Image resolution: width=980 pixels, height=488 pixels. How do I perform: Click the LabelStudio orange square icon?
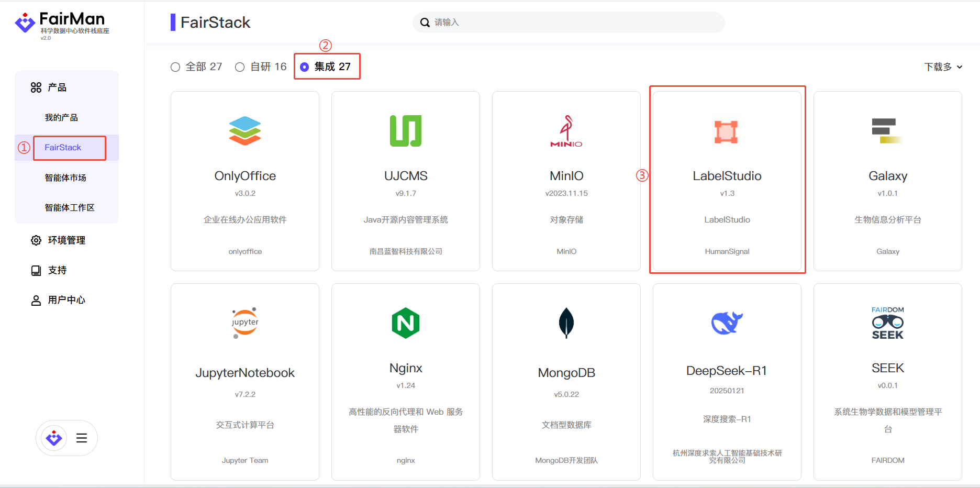pos(727,132)
